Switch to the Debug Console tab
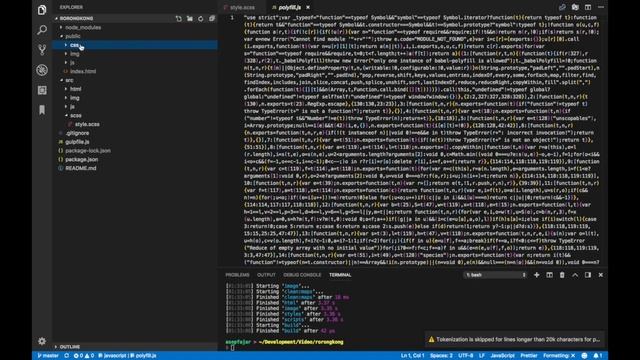 tap(302, 275)
